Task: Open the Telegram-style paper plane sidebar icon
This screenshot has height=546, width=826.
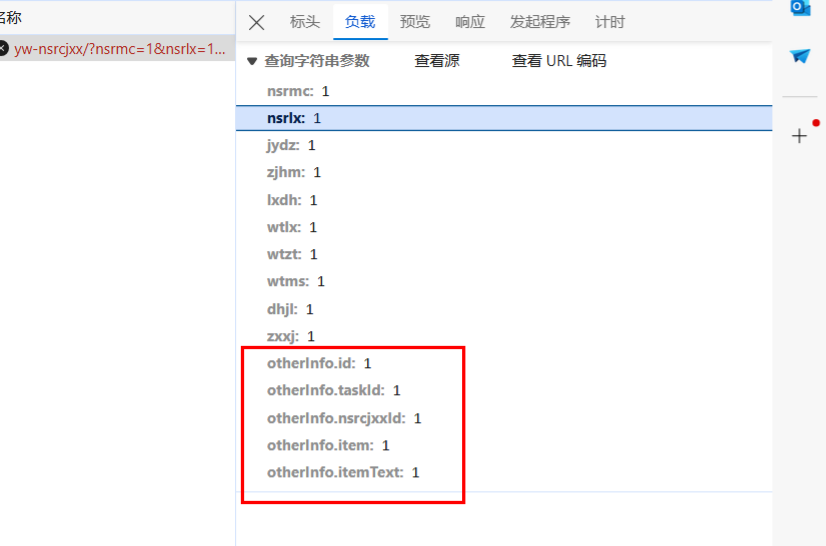Action: 800,56
